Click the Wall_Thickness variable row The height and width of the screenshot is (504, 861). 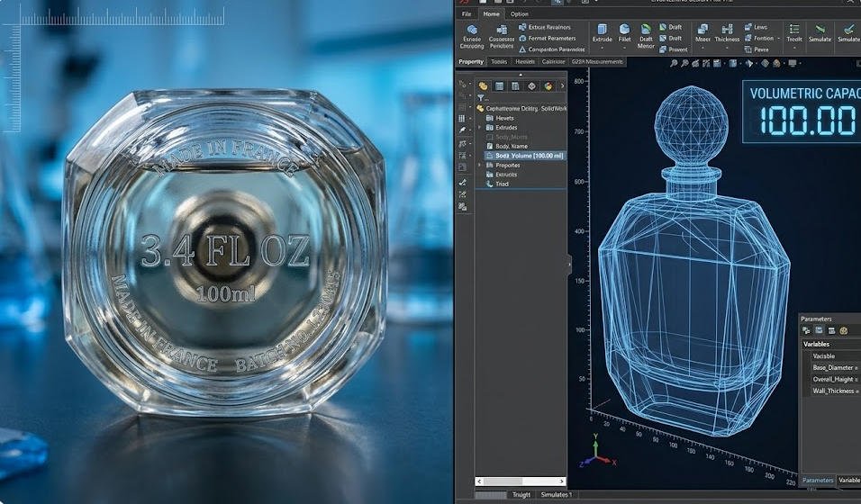[834, 391]
